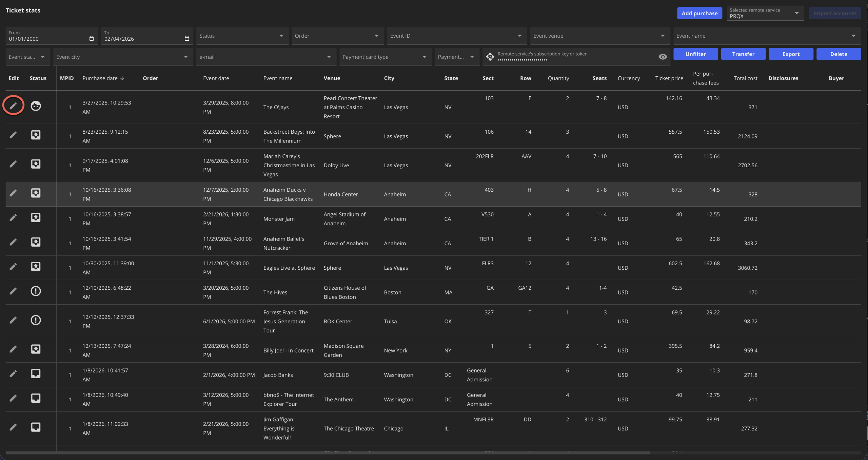Click the Event city filter field
The width and height of the screenshot is (868, 460).
[122, 57]
